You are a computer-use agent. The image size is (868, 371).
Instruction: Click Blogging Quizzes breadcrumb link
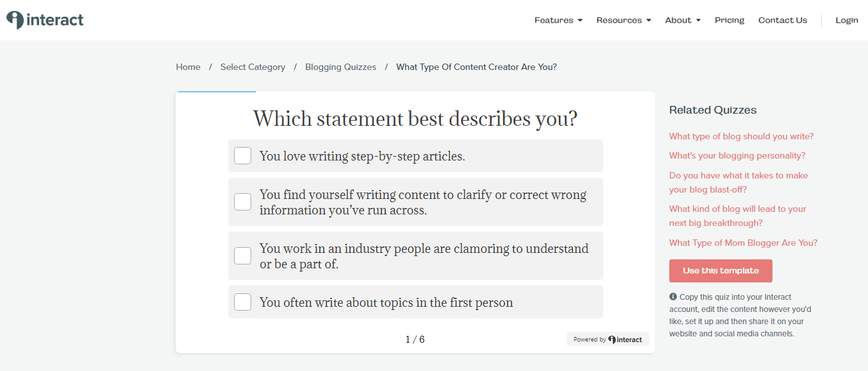(x=340, y=67)
